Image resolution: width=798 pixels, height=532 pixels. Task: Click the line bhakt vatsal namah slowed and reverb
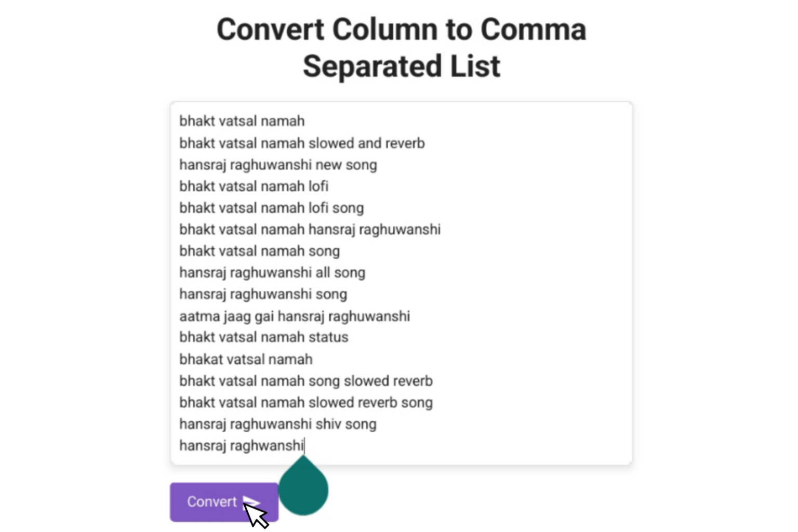coord(301,143)
